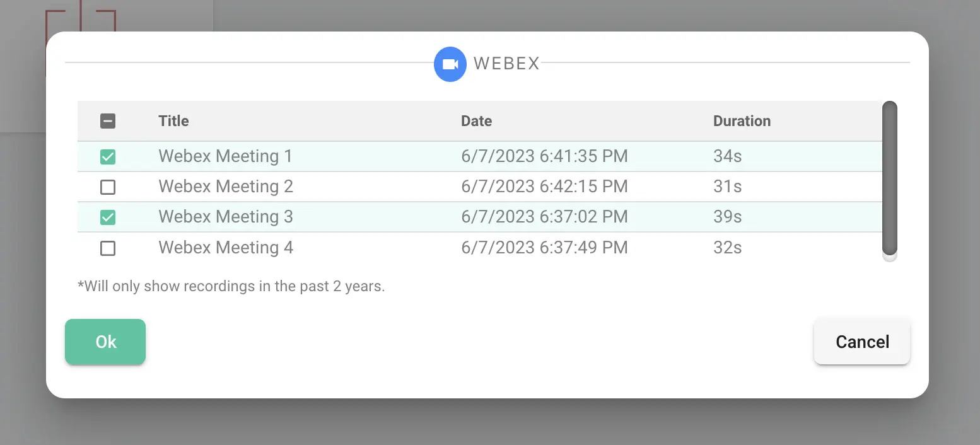Image resolution: width=980 pixels, height=445 pixels.
Task: Click the 6:37:49 PM date cell
Action: (x=544, y=248)
